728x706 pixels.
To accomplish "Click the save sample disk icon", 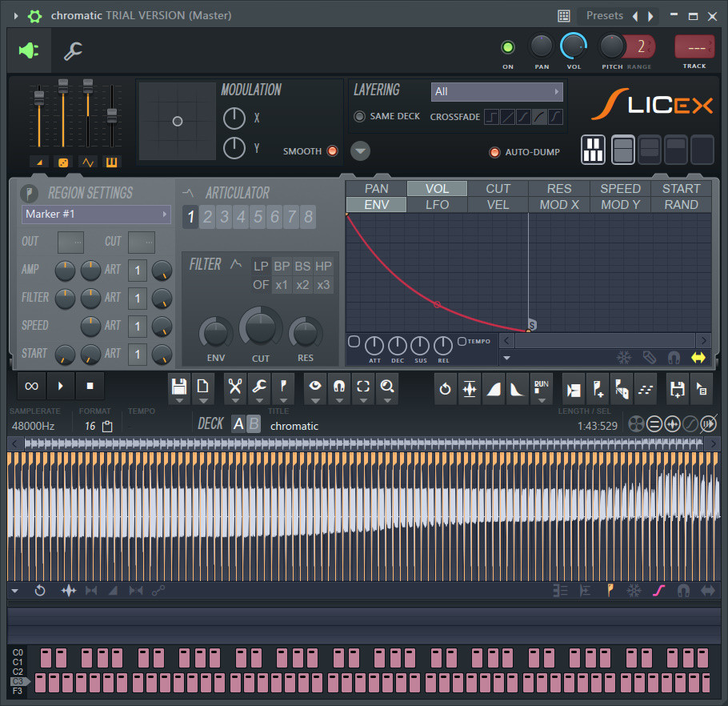I will click(x=179, y=387).
